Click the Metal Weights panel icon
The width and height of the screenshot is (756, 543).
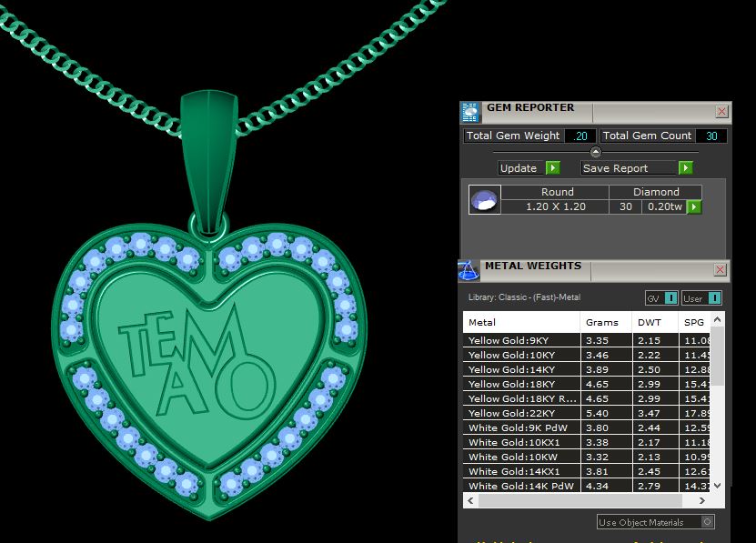click(x=468, y=270)
